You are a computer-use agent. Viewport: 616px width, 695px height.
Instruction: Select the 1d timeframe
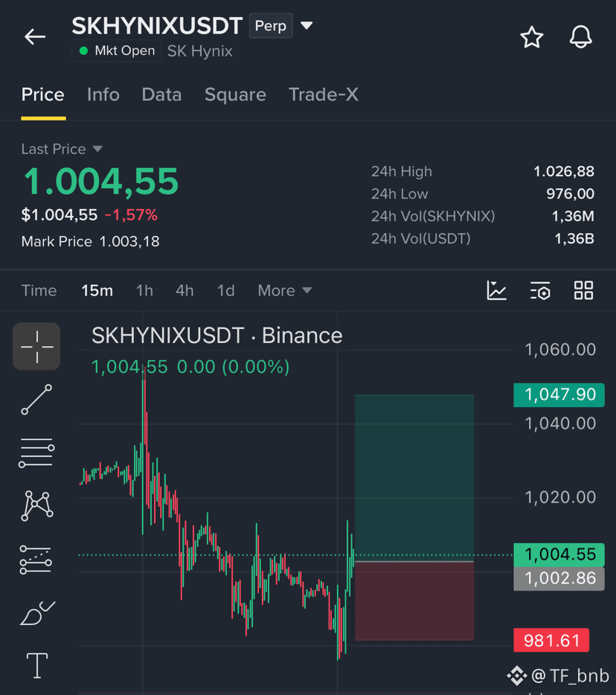225,291
